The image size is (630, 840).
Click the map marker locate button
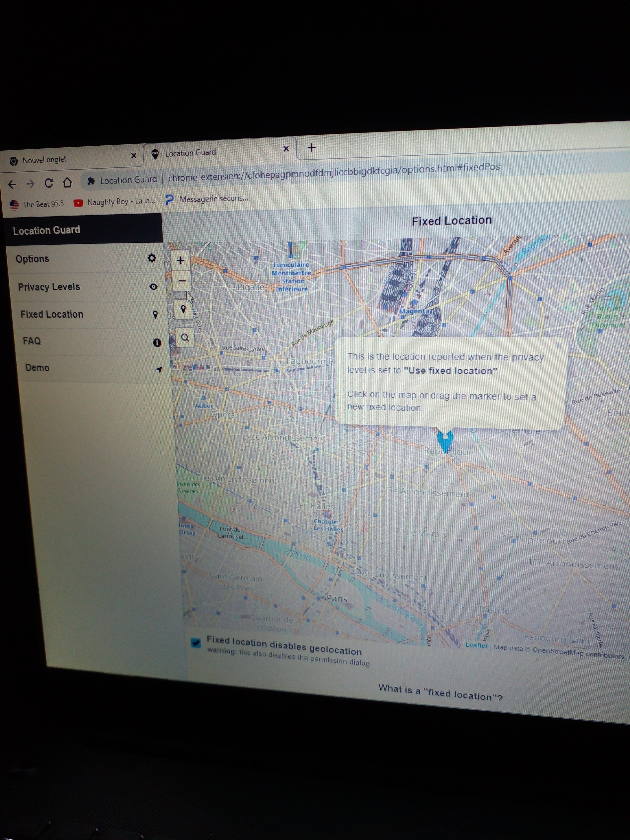click(x=183, y=309)
